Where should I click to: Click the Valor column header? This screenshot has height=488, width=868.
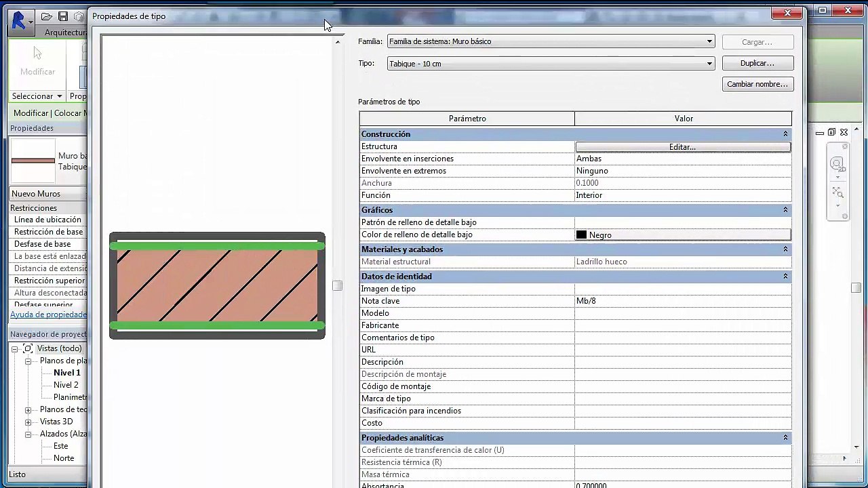click(684, 119)
